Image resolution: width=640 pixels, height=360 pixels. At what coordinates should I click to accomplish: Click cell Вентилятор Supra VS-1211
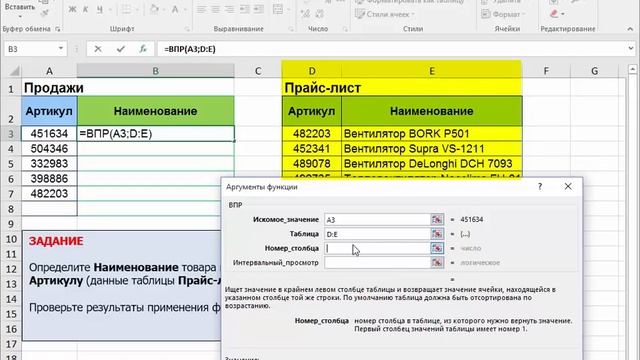pos(432,149)
